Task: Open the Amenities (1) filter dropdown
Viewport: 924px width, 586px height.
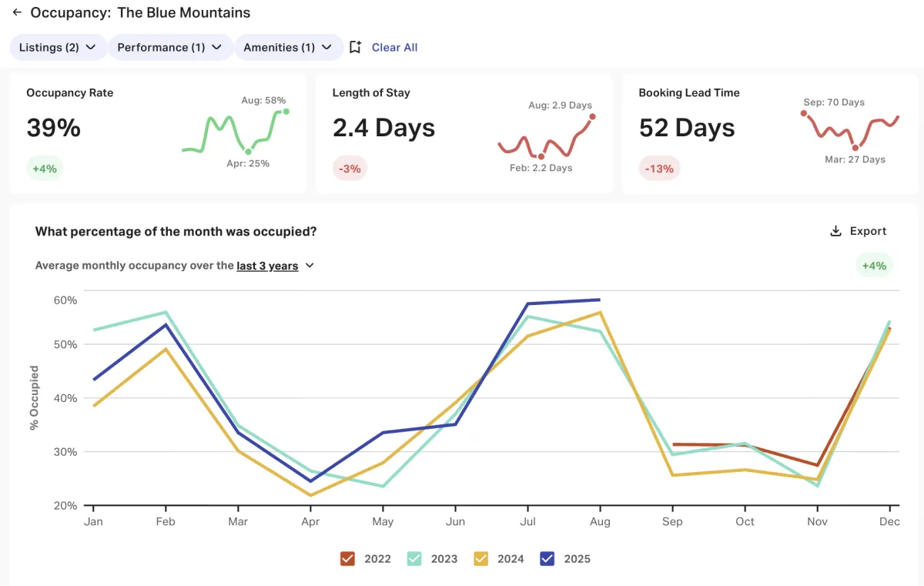Action: (288, 47)
